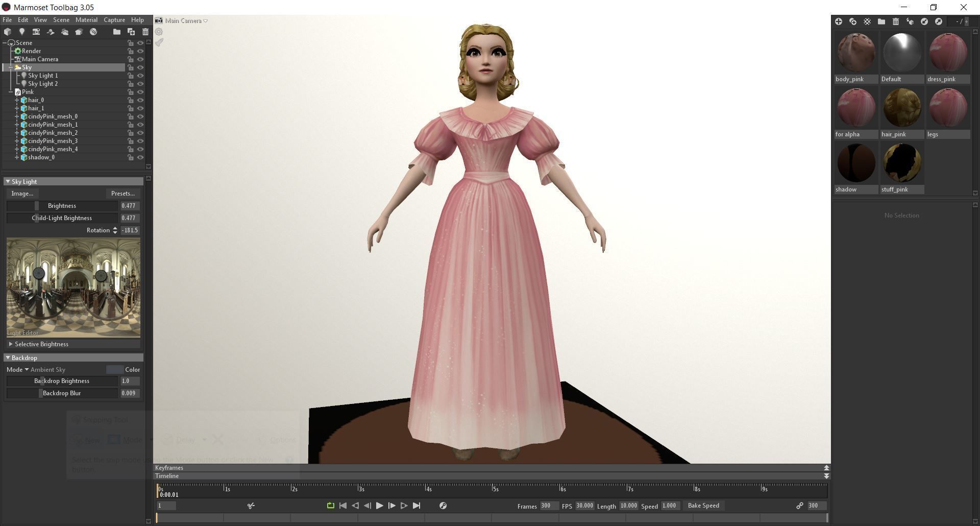
Task: Select the Sky Light 2 tree item
Action: point(43,84)
